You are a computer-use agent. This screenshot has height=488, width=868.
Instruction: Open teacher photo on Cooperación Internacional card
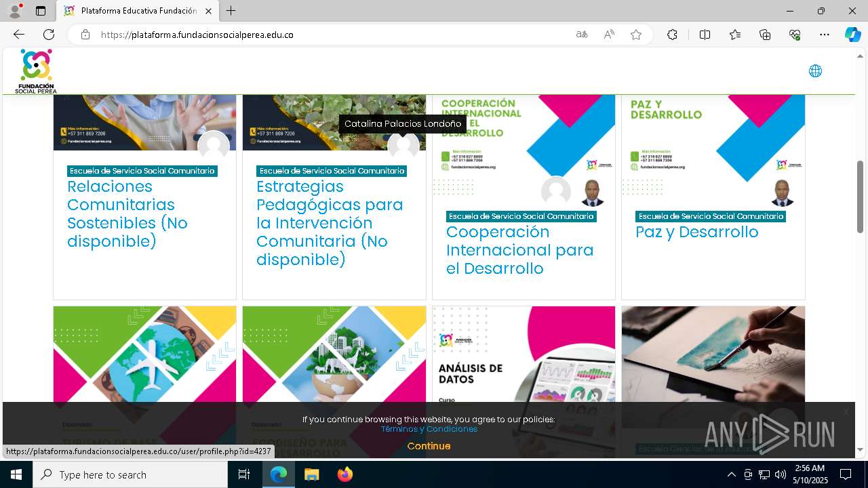(593, 192)
